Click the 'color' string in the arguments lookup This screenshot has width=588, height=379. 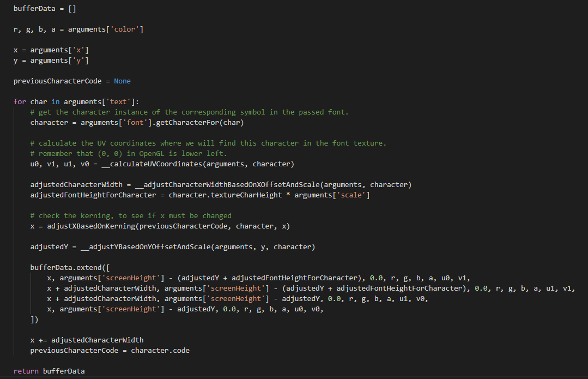[x=124, y=29]
